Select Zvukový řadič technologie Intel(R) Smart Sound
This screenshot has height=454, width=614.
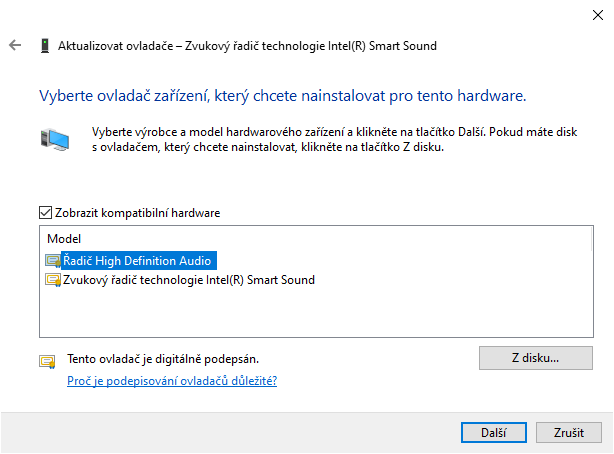(x=189, y=280)
